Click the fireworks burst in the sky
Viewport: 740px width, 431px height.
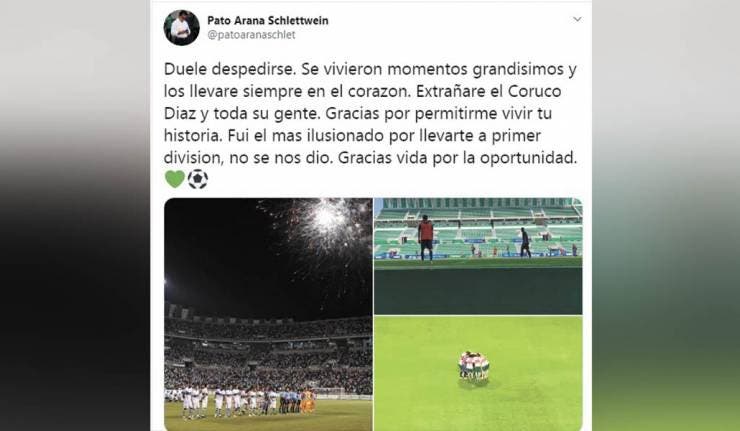click(x=326, y=222)
